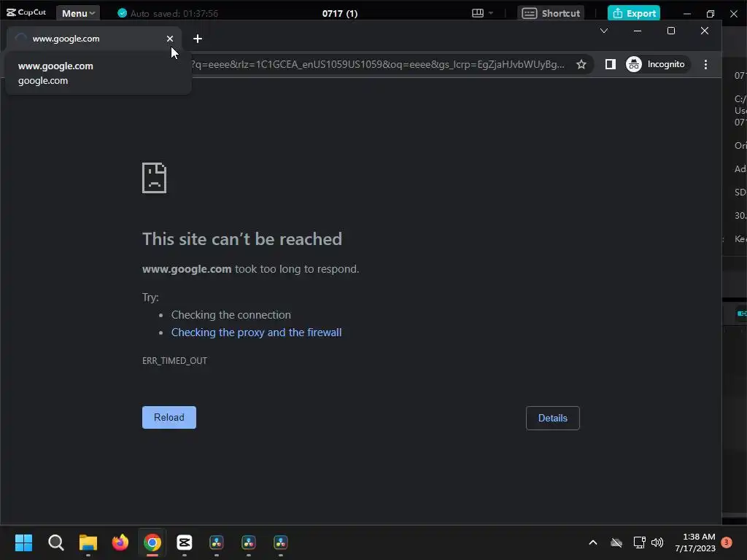747x560 pixels.
Task: Select the www.google.com tab
Action: point(93,39)
